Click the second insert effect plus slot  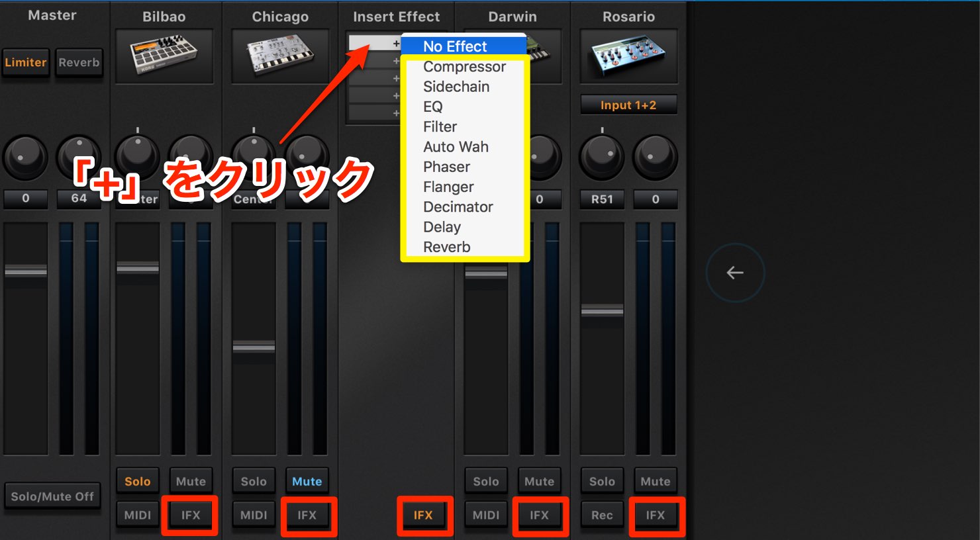pos(375,61)
